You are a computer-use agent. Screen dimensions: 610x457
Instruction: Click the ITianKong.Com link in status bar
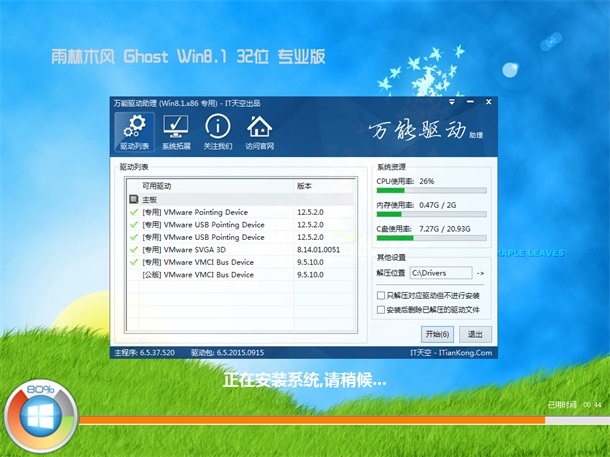click(466, 353)
